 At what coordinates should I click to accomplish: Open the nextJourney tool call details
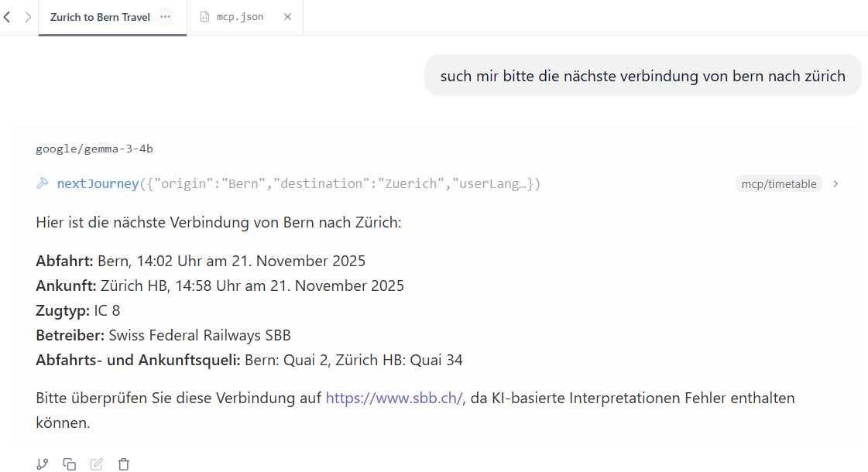(x=298, y=183)
